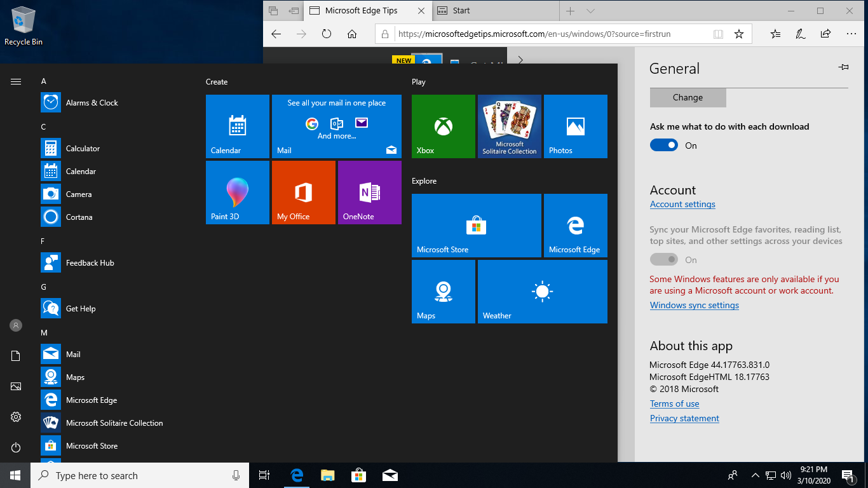
Task: Click the Power icon in Start menu
Action: tap(16, 447)
